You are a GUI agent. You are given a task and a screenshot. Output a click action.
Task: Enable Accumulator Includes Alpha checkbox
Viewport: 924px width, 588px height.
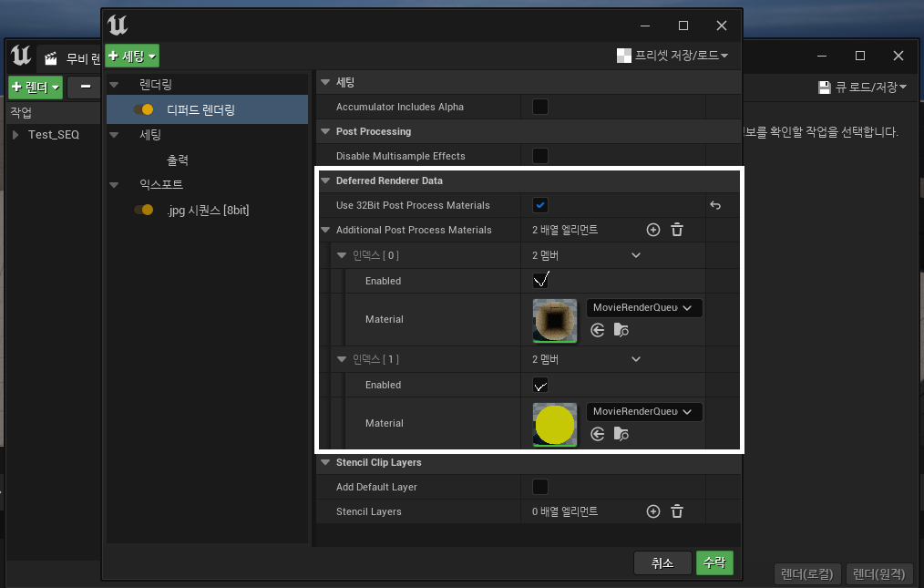[540, 107]
